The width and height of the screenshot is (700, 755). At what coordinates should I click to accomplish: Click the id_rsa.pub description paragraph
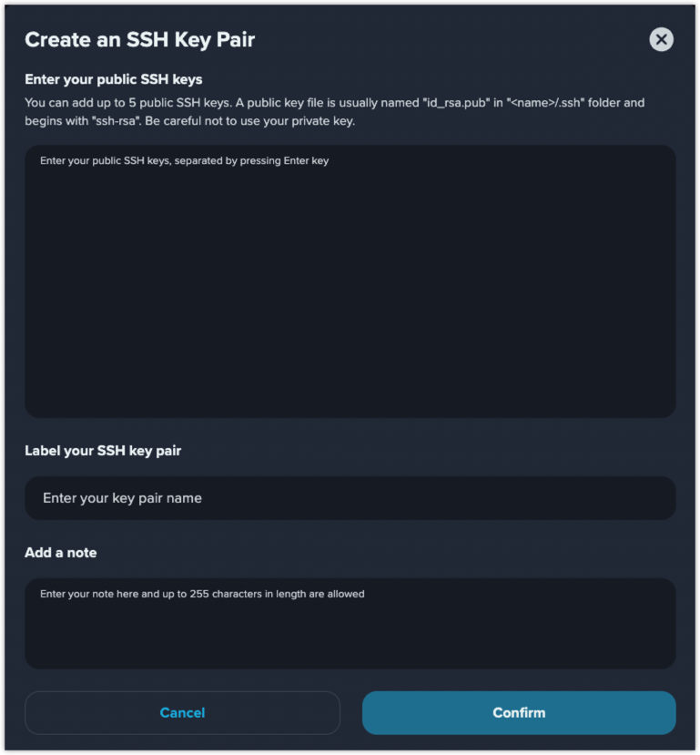[334, 112]
